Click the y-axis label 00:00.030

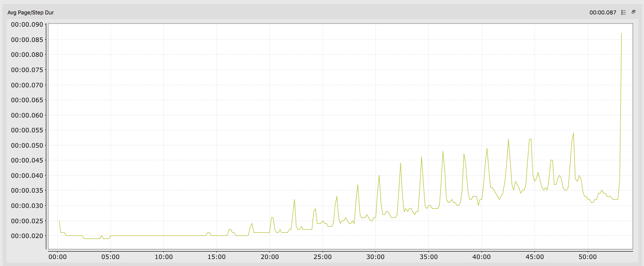pyautogui.click(x=28, y=206)
